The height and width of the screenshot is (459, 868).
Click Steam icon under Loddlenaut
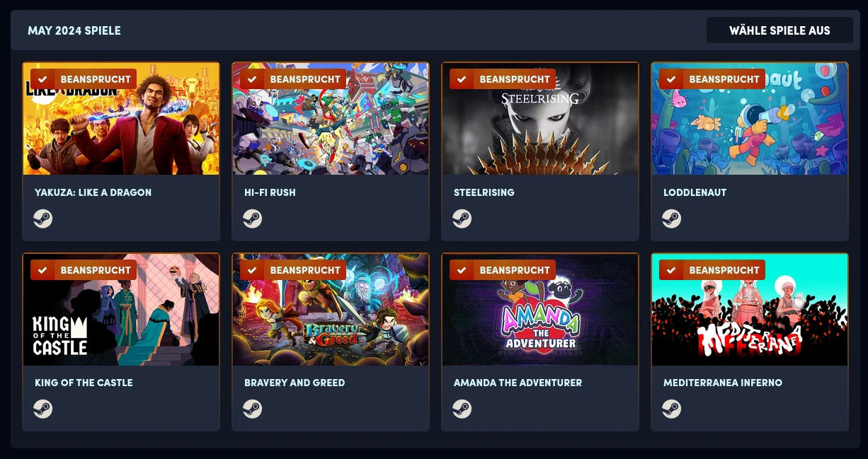coord(672,219)
